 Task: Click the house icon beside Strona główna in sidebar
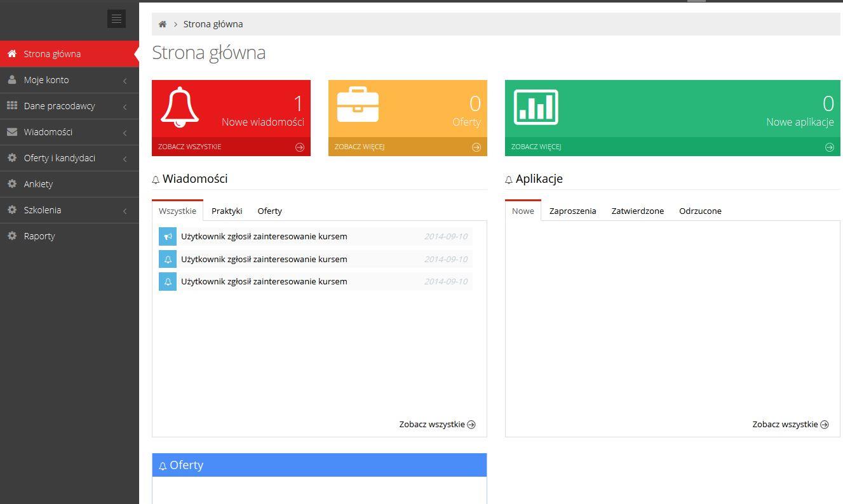[11, 54]
